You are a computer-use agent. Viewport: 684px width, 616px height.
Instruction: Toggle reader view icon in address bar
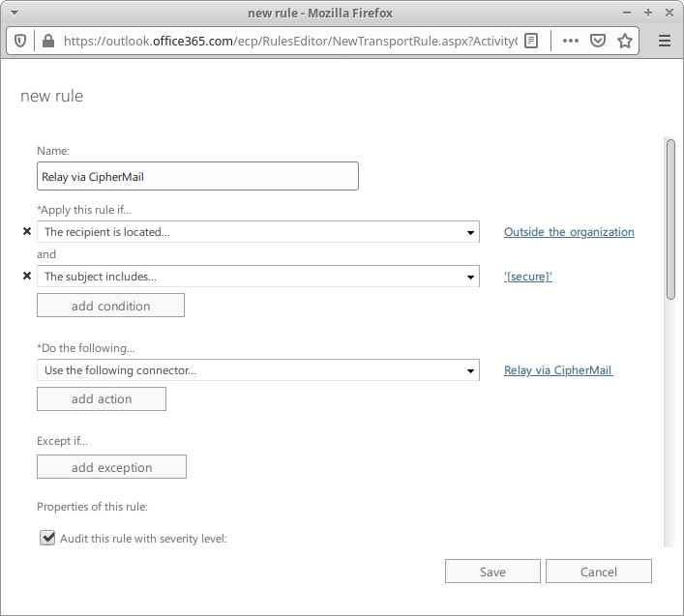531,41
